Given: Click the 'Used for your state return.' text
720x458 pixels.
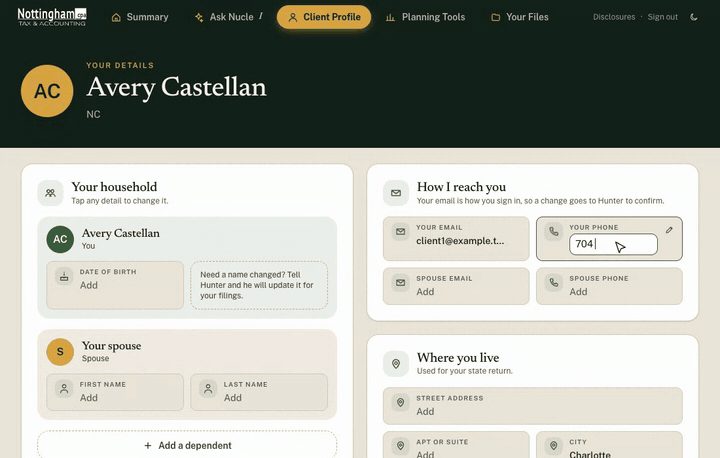Looking at the screenshot, I should pyautogui.click(x=465, y=371).
